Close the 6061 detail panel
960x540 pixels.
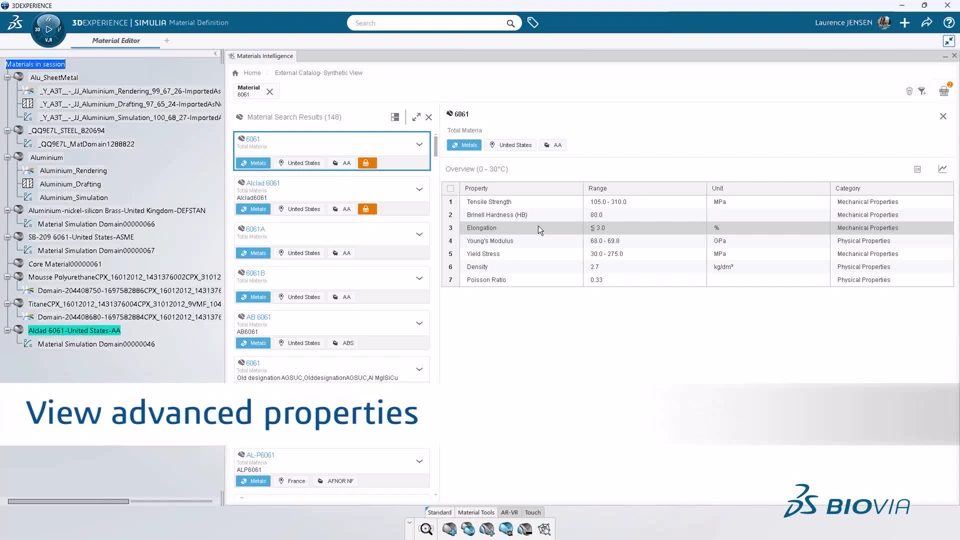click(x=943, y=116)
